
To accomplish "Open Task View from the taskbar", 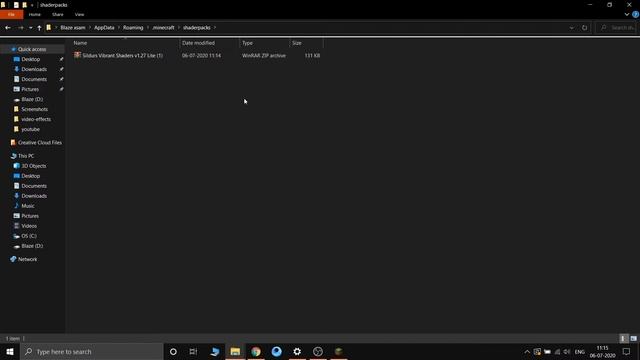I will (193, 351).
